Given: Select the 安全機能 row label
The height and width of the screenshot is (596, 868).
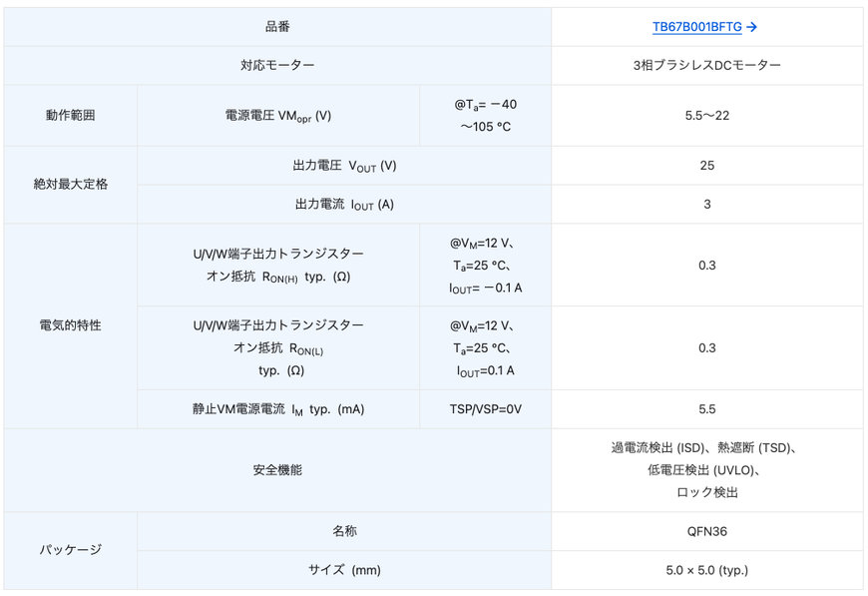Looking at the screenshot, I should pos(277,469).
